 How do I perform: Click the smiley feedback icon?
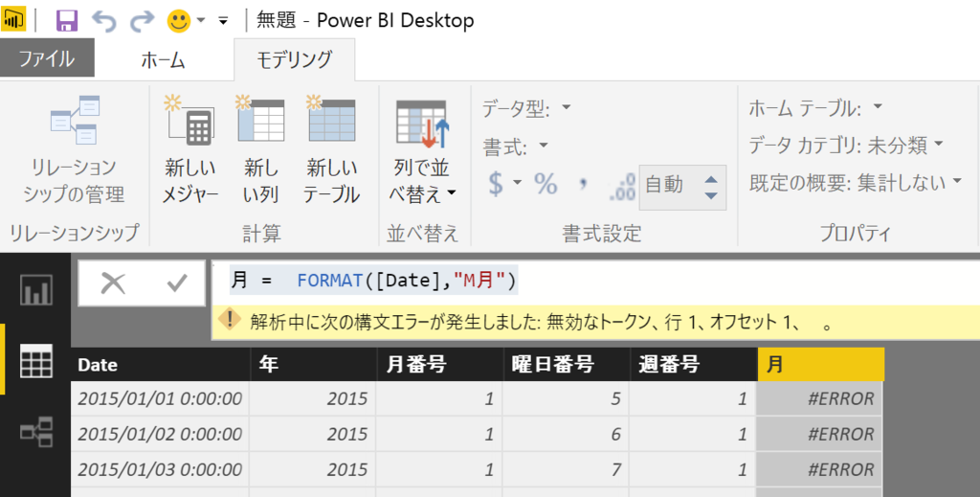(x=179, y=21)
